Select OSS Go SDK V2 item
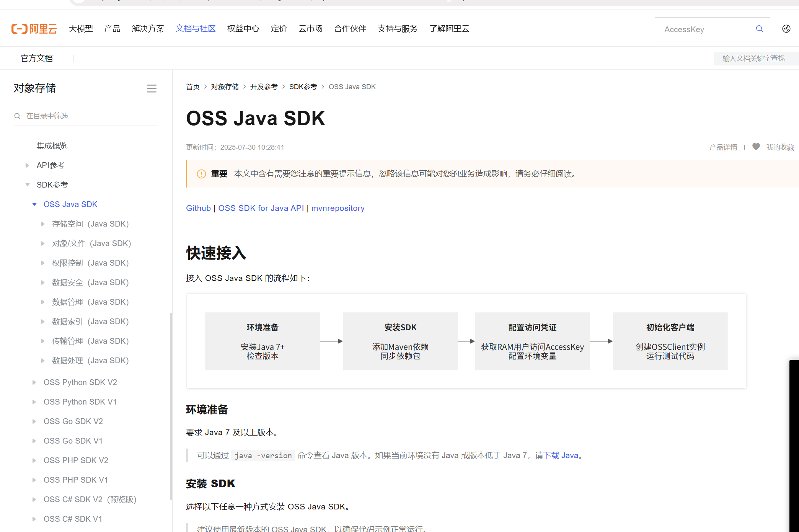Viewport: 799px width, 532px height. coord(73,421)
